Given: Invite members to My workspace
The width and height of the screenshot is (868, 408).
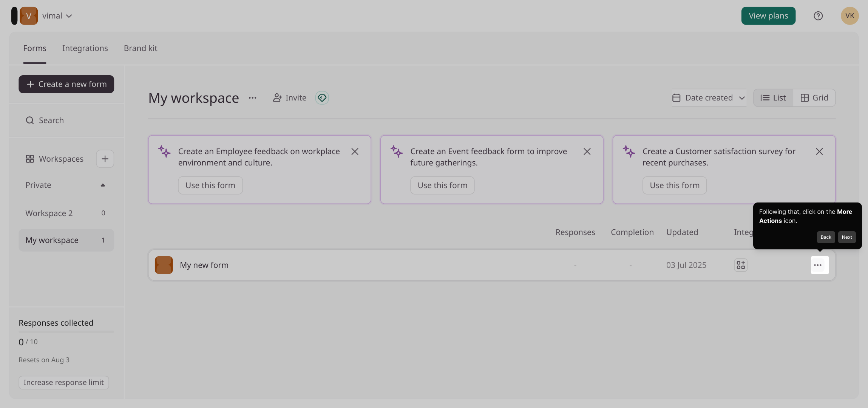Looking at the screenshot, I should click(x=290, y=98).
